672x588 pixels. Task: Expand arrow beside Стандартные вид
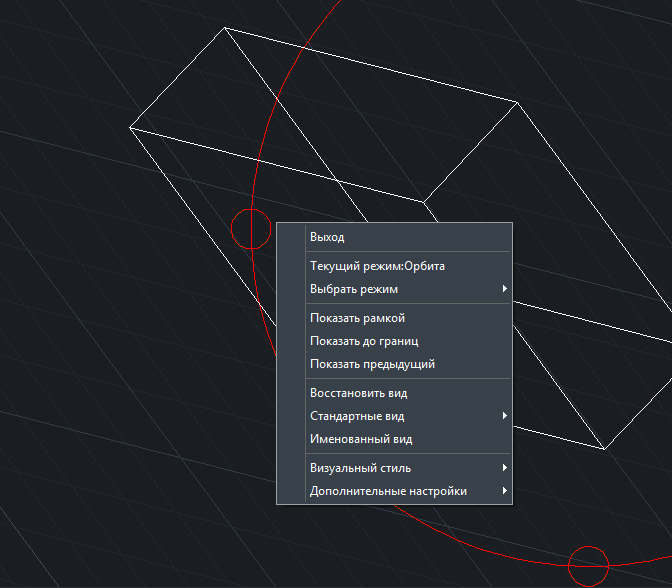[x=505, y=416]
